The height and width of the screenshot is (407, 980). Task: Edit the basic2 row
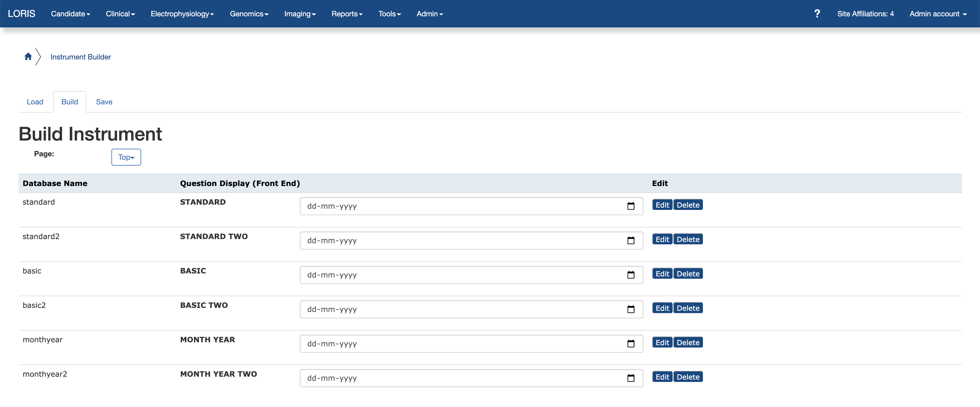(662, 308)
